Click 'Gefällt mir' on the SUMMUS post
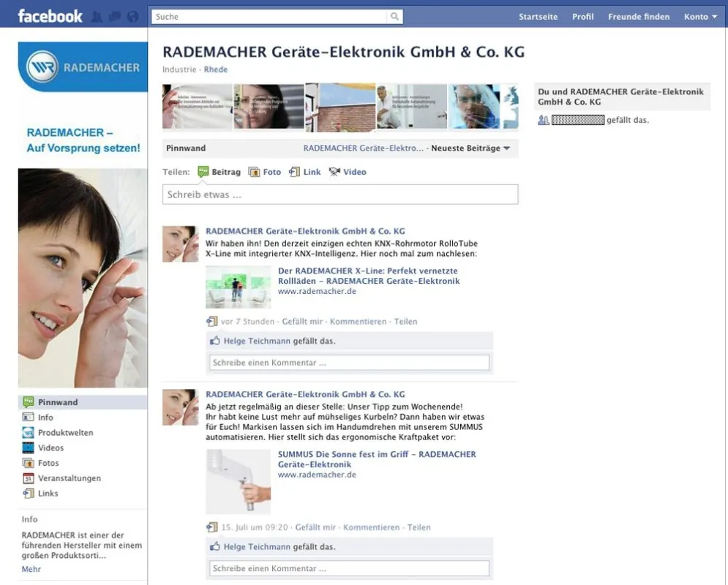Screen dimensions: 728x585 pyautogui.click(x=315, y=527)
